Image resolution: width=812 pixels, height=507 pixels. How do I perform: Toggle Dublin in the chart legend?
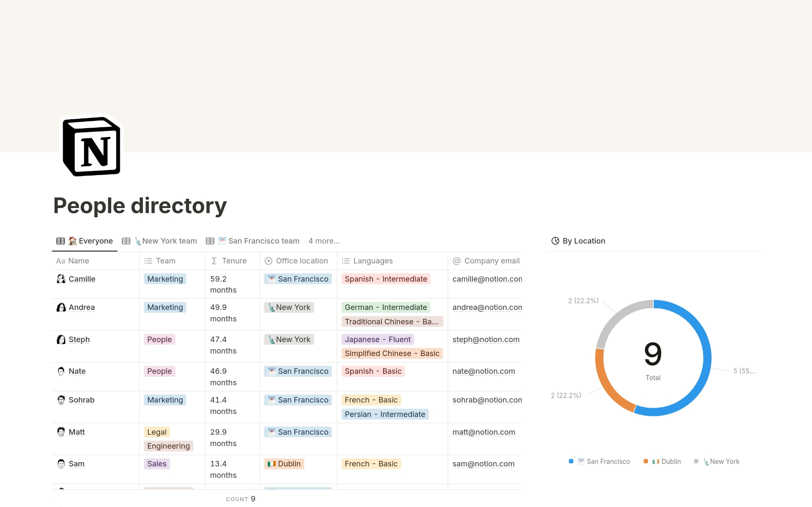point(662,461)
